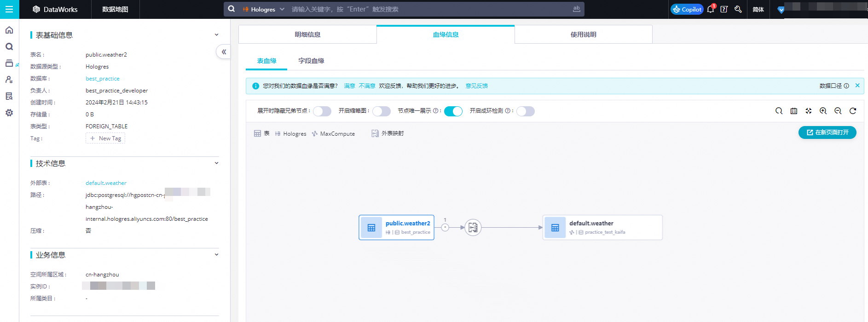Open the data catalog sidebar icon
This screenshot has width=868, height=322.
pyautogui.click(x=9, y=63)
